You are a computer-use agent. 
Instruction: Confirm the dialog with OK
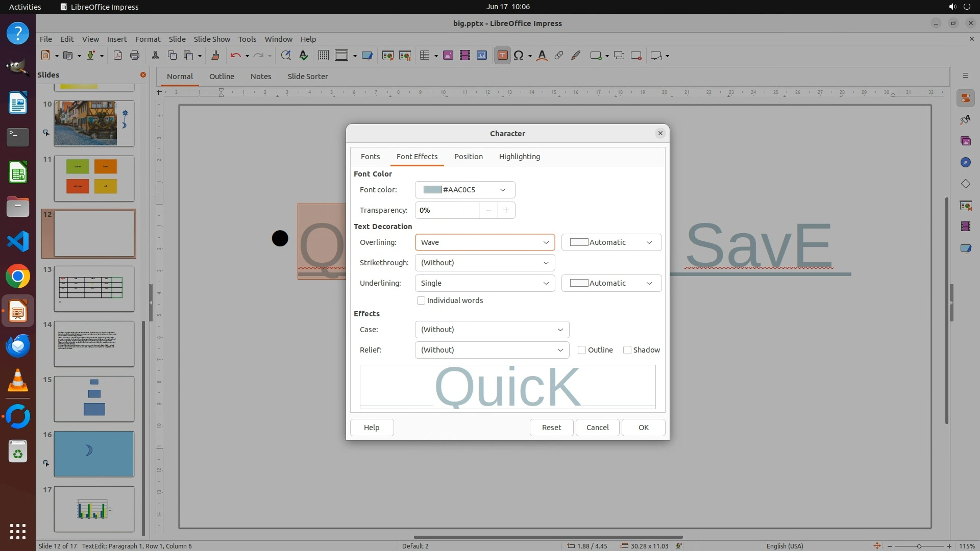(x=643, y=428)
